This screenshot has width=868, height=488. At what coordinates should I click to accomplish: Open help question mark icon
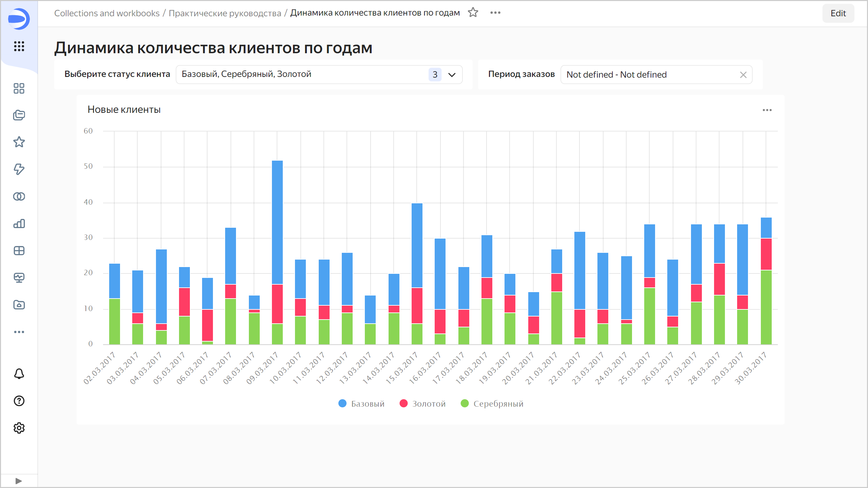coord(19,401)
